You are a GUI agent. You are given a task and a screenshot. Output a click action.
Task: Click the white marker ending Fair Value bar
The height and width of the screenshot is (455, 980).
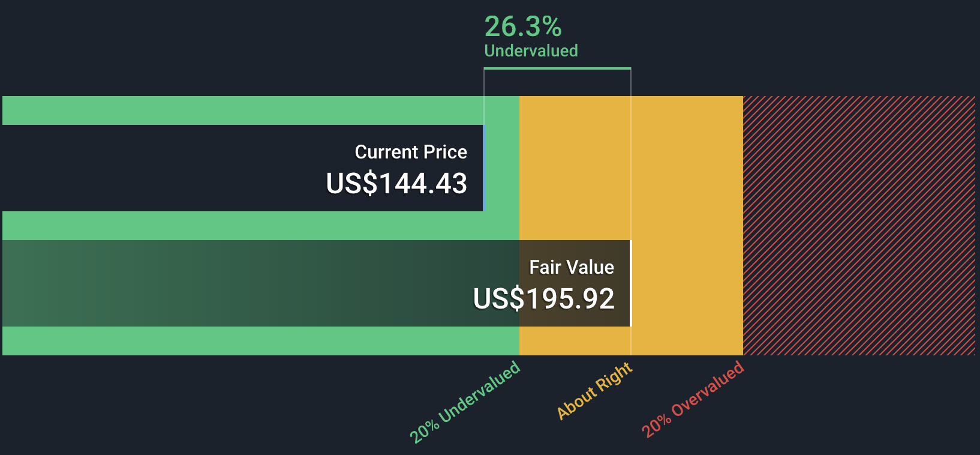click(x=631, y=283)
